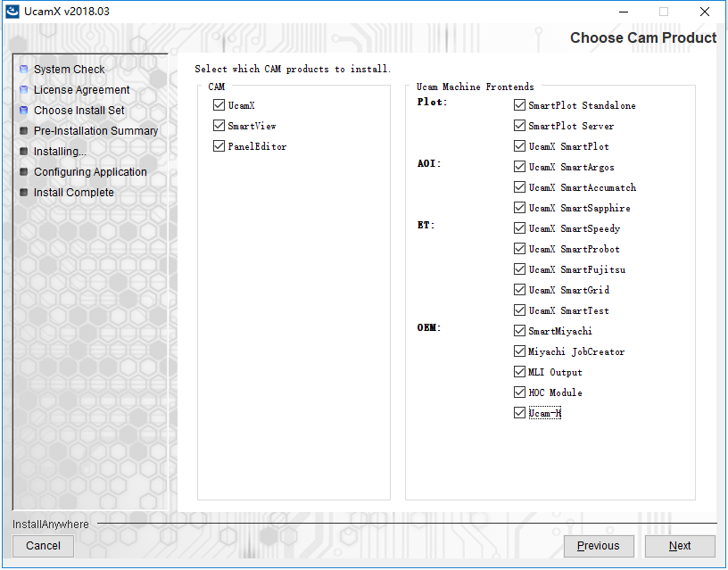Click the Installing... step
The width and height of the screenshot is (728, 570).
point(60,152)
